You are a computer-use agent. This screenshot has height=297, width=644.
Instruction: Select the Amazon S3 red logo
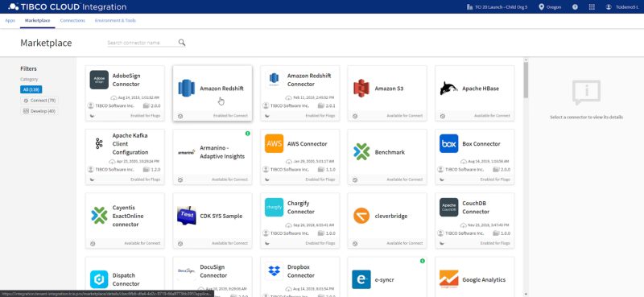pyautogui.click(x=361, y=89)
